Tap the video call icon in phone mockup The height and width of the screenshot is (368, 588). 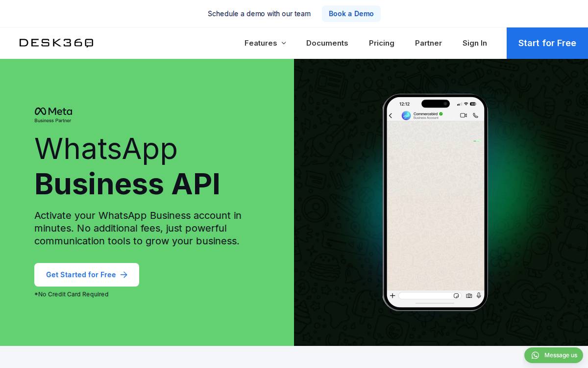pos(463,115)
